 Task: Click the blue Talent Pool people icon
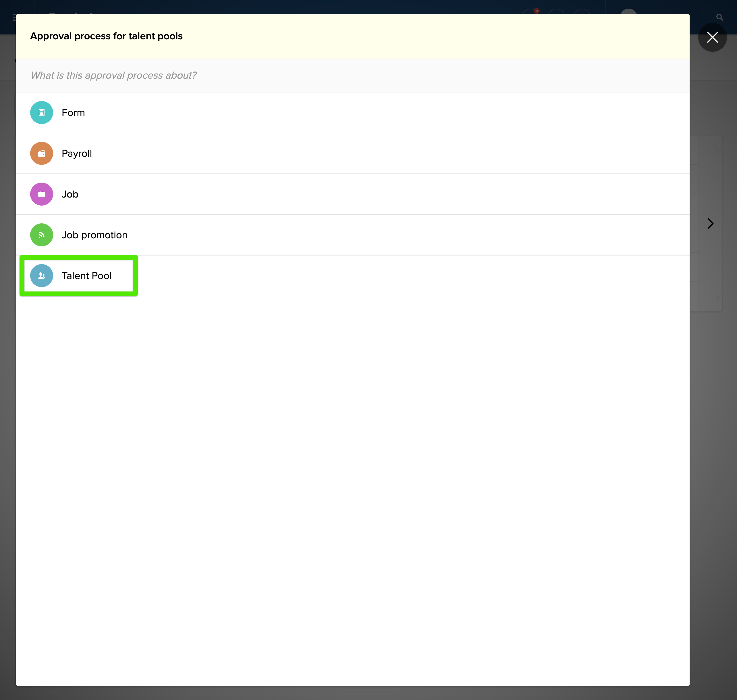click(x=41, y=276)
